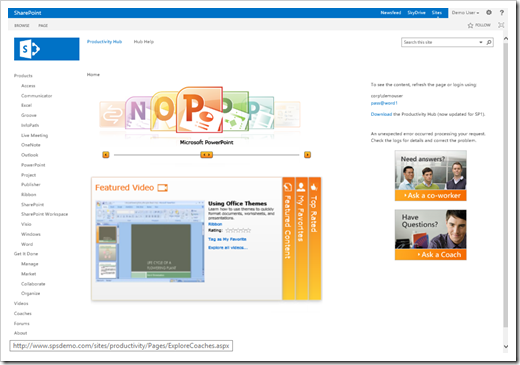Open the settings gear menu

(x=489, y=13)
